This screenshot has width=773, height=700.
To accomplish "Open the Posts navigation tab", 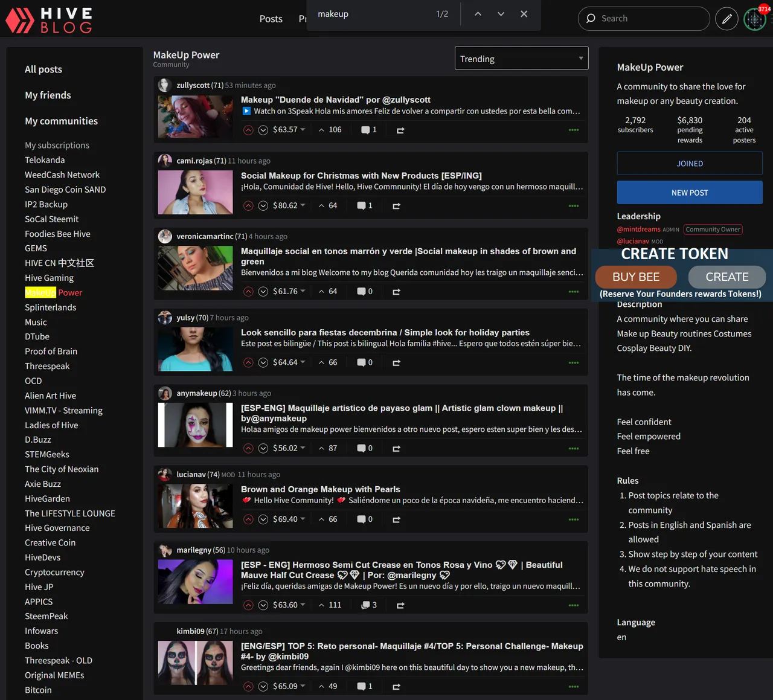I will [271, 19].
